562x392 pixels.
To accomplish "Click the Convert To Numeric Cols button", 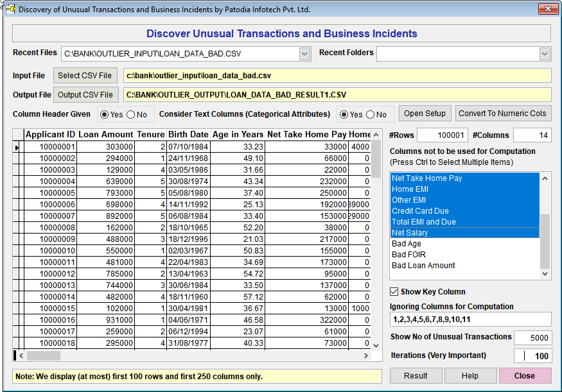I will pos(503,114).
